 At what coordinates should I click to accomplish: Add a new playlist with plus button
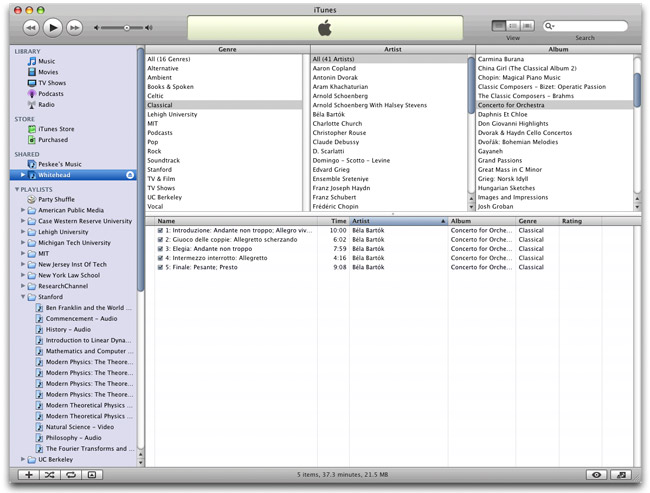pos(29,475)
